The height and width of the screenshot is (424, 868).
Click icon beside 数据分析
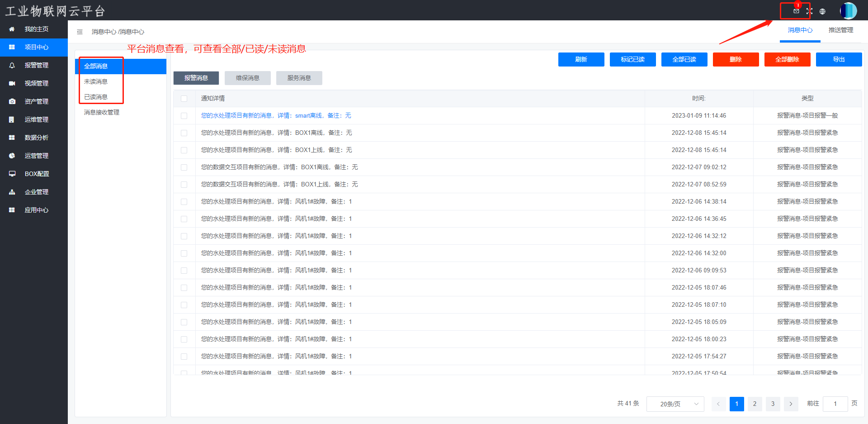tap(12, 138)
